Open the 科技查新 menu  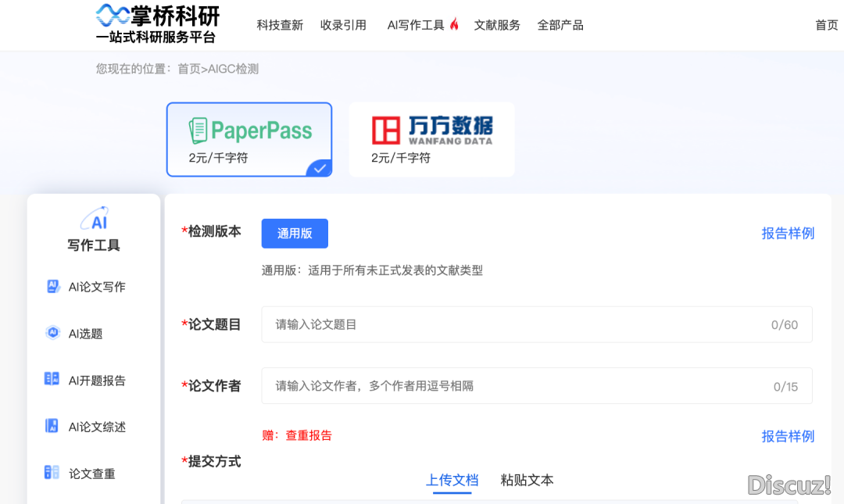tap(280, 25)
